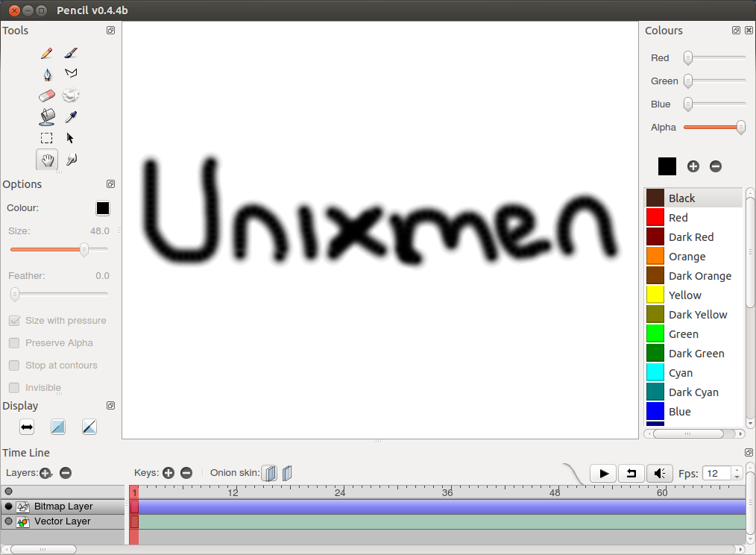The height and width of the screenshot is (555, 756).
Task: Choose Cyan in the colour list
Action: [x=693, y=372]
